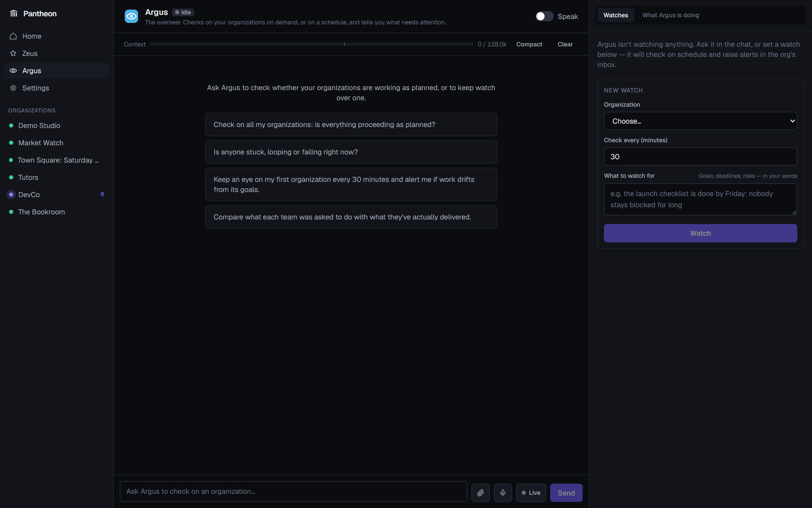Viewport: 812px width, 508px height.
Task: Click the NEW WATCH heading
Action: coord(623,90)
